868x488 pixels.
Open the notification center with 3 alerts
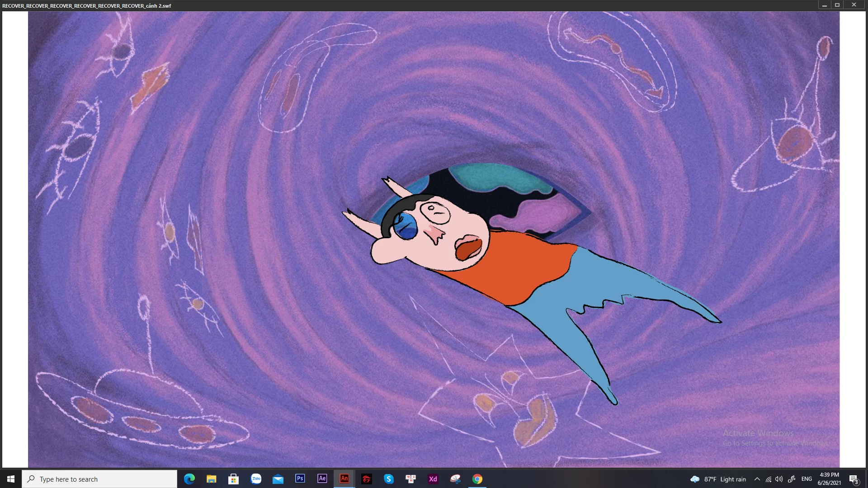tap(854, 479)
